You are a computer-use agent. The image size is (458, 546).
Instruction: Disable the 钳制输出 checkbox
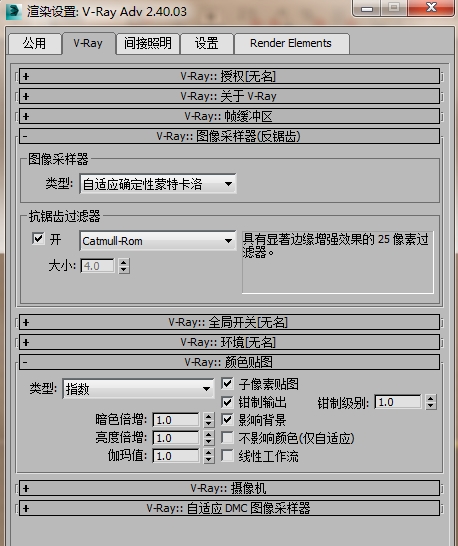tap(227, 402)
